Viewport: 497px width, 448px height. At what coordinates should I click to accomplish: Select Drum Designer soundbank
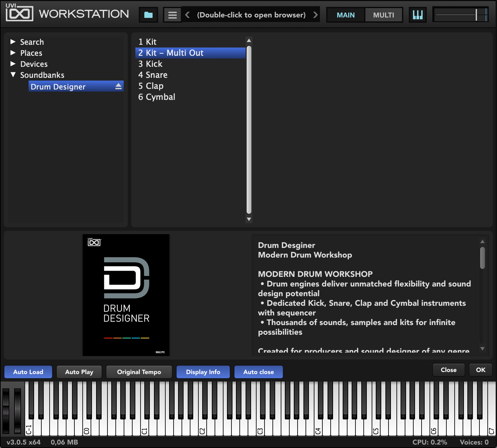point(76,86)
